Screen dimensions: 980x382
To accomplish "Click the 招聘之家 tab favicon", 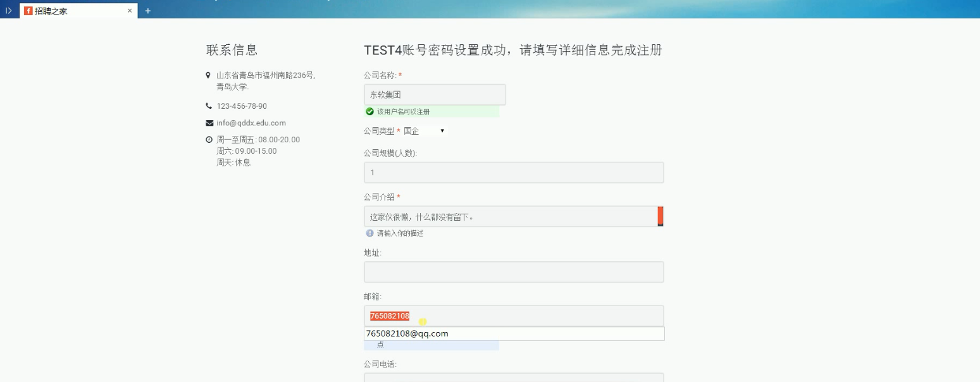I will click(28, 11).
